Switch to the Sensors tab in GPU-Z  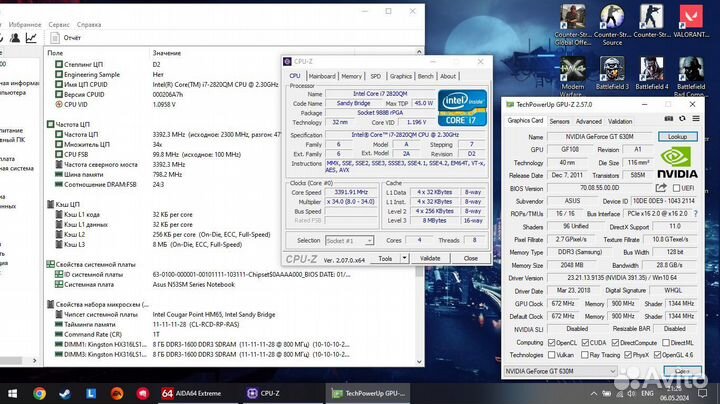[x=559, y=121]
